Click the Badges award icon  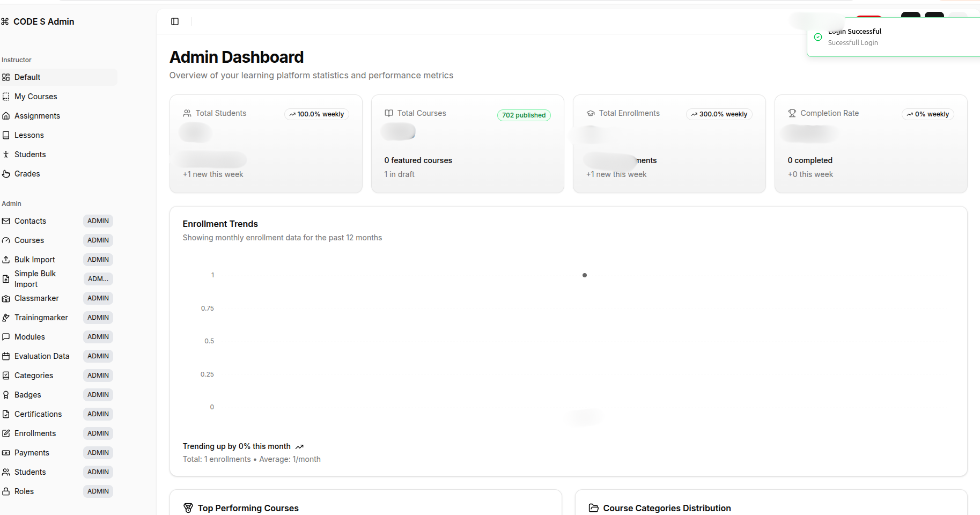tap(6, 395)
